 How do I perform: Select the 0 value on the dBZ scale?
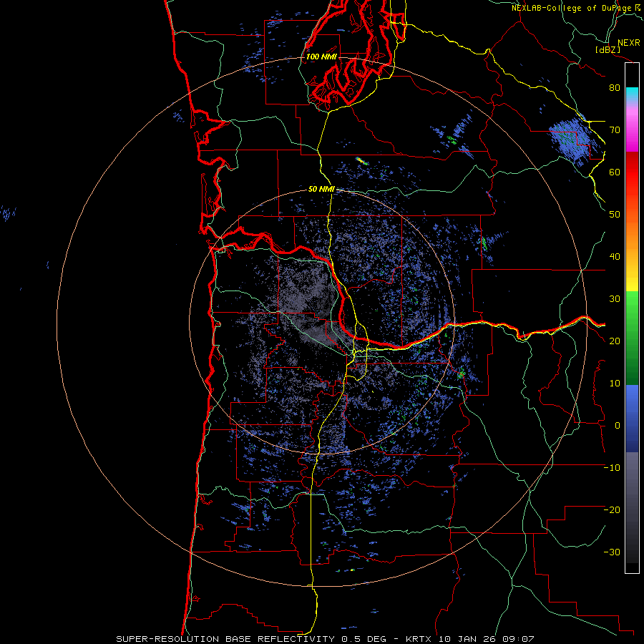point(618,426)
